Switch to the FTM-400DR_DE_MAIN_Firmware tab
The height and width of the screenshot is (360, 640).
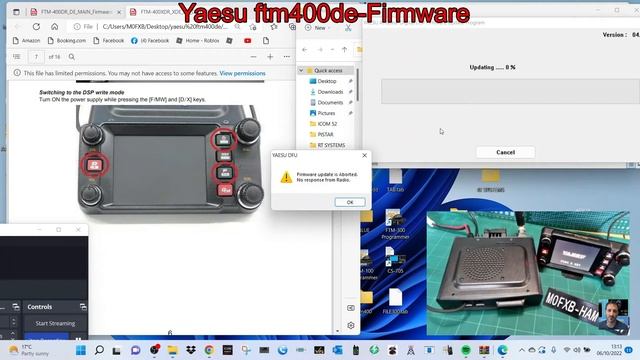point(76,12)
